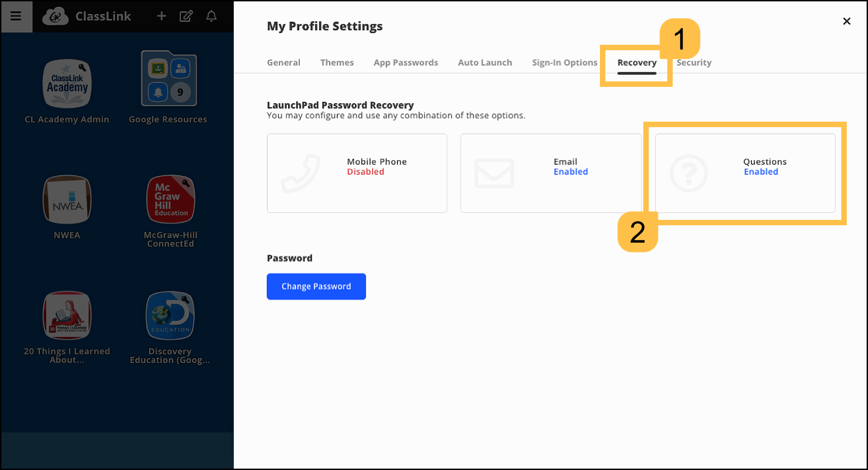Click the add apps plus icon

tap(161, 16)
